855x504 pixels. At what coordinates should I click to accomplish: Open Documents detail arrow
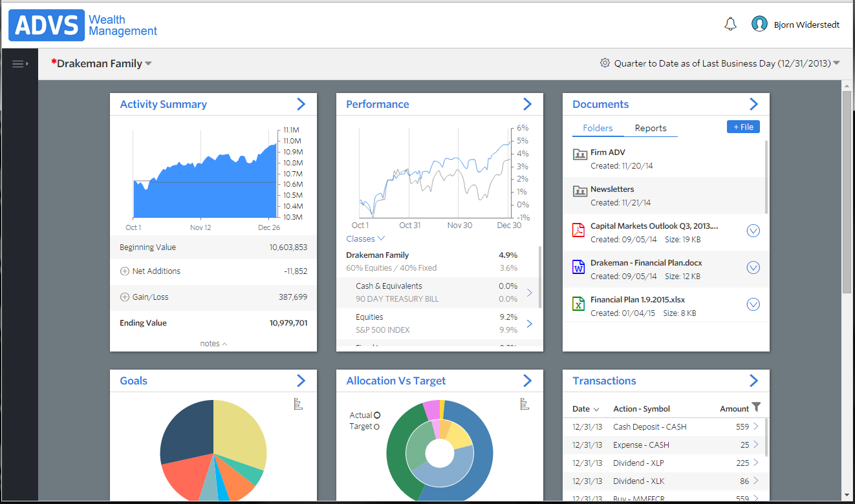753,104
